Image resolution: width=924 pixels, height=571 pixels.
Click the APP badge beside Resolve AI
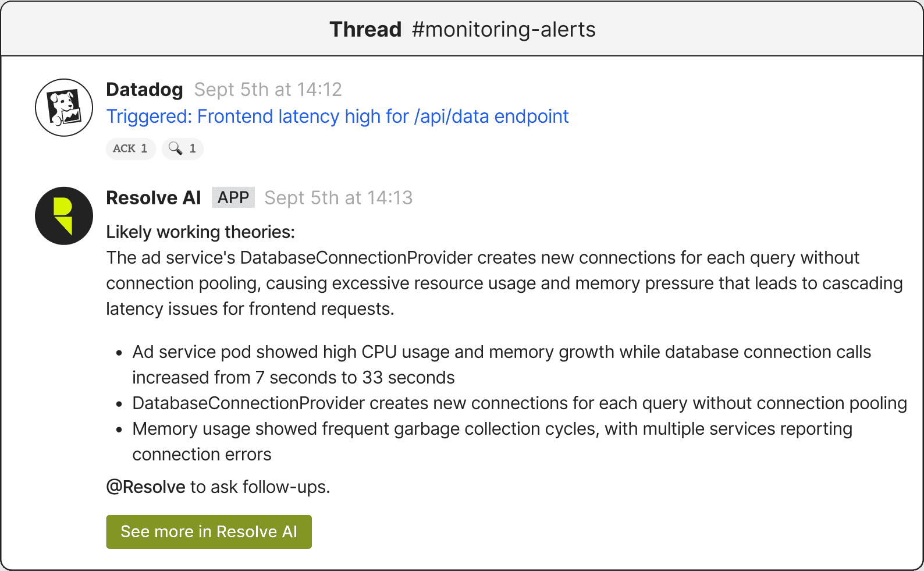233,198
